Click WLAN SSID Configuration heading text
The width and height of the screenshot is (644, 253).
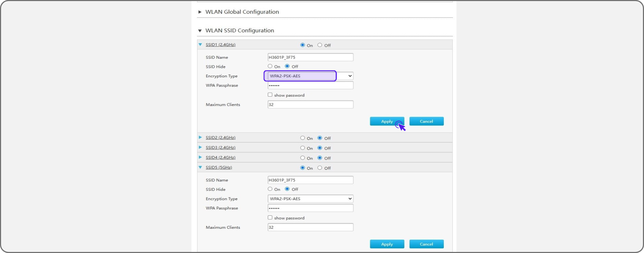[x=240, y=31]
